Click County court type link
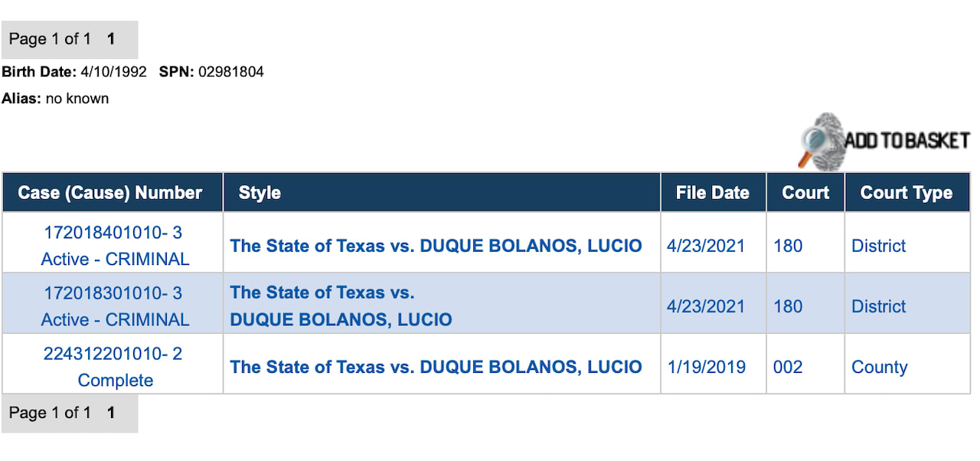The height and width of the screenshot is (461, 980). [x=879, y=367]
